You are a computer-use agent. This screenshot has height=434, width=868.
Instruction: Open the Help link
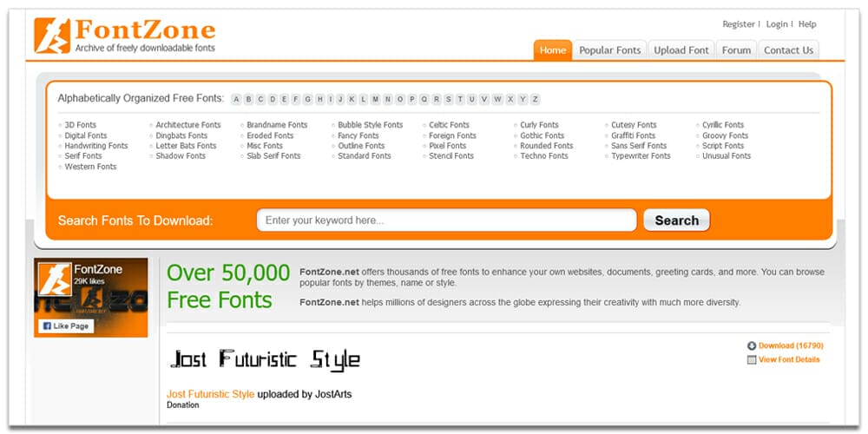tap(807, 24)
